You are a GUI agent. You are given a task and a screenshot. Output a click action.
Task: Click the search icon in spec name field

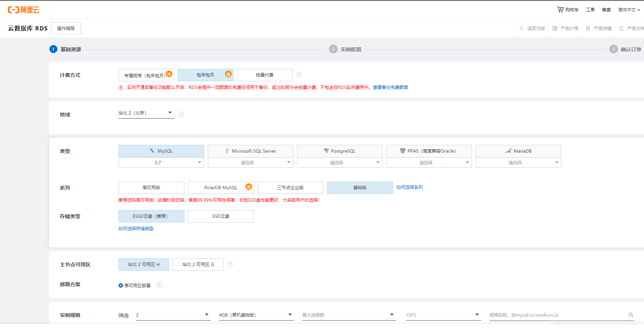tap(631, 315)
